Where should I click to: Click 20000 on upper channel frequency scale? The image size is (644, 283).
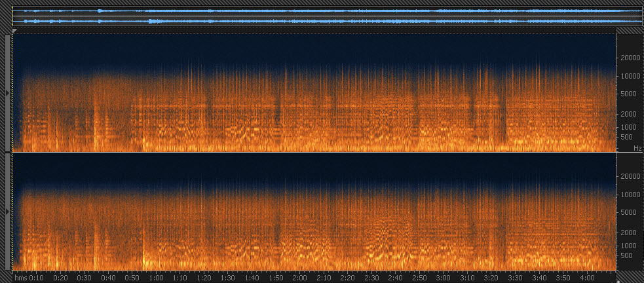(630, 58)
